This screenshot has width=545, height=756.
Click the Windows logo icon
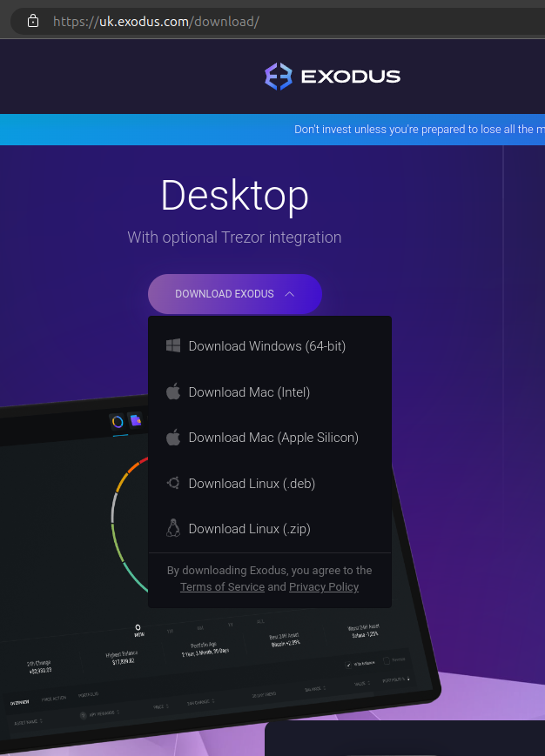point(173,345)
